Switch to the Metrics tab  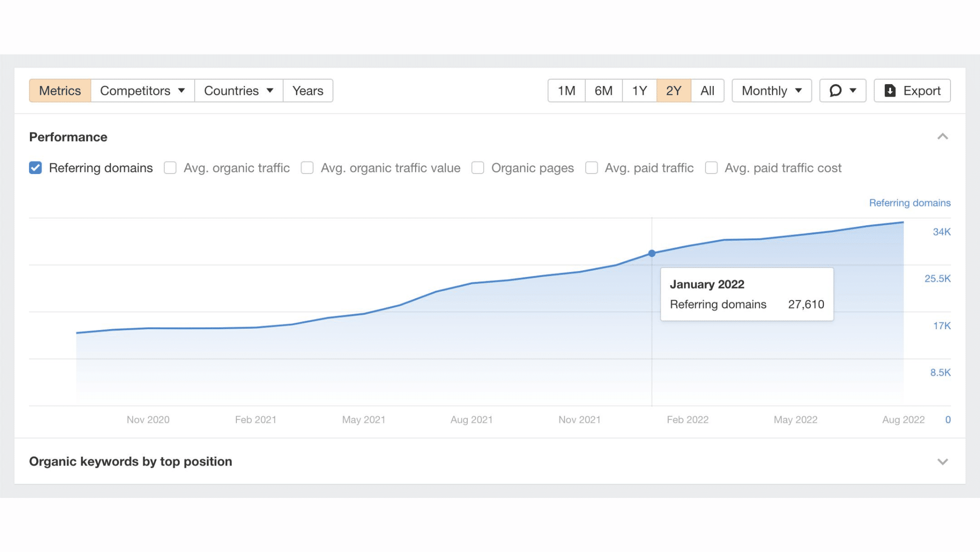pyautogui.click(x=60, y=90)
